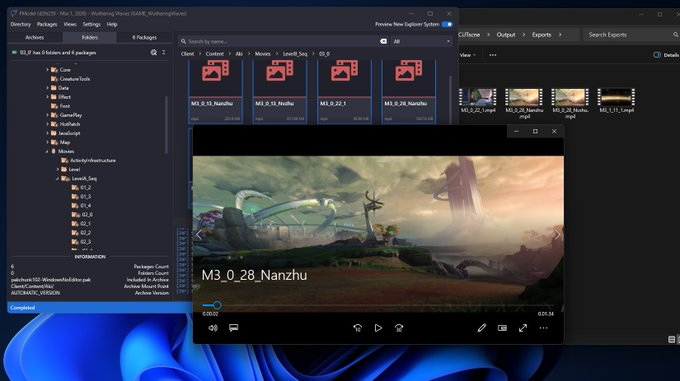
Task: Open the Directory menu in FModel
Action: (x=20, y=24)
